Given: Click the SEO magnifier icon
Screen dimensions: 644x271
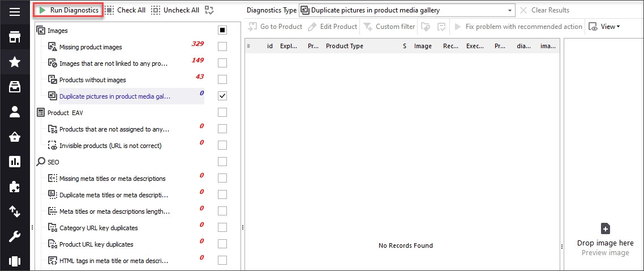Looking at the screenshot, I should pyautogui.click(x=41, y=162).
